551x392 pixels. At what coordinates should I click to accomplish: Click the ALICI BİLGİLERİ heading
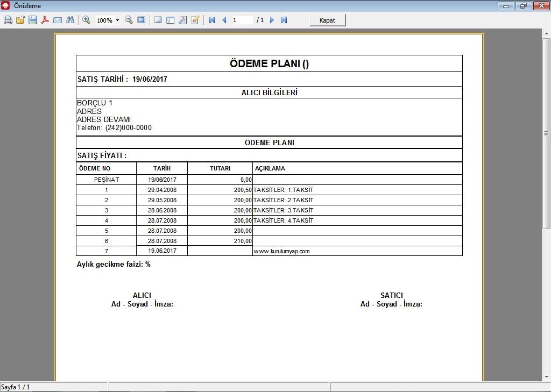tap(269, 92)
